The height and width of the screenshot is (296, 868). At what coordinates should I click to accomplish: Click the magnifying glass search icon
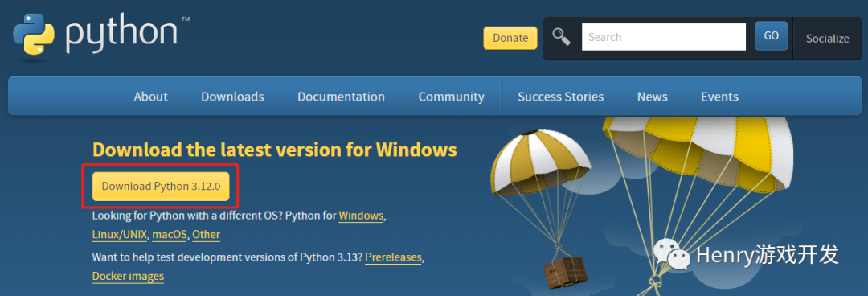click(561, 37)
